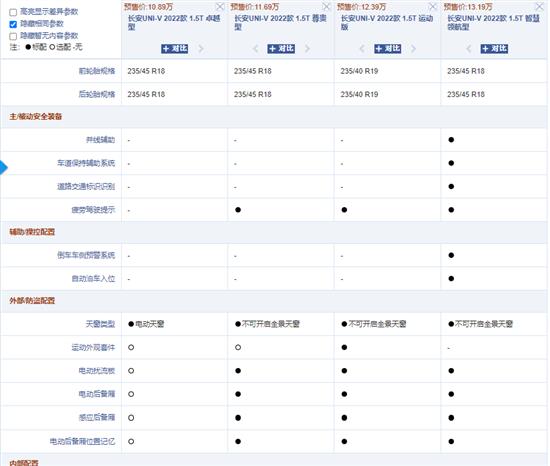
Task: Click the 电动后备厢位置记忆 parameter label
Action: coord(82,441)
